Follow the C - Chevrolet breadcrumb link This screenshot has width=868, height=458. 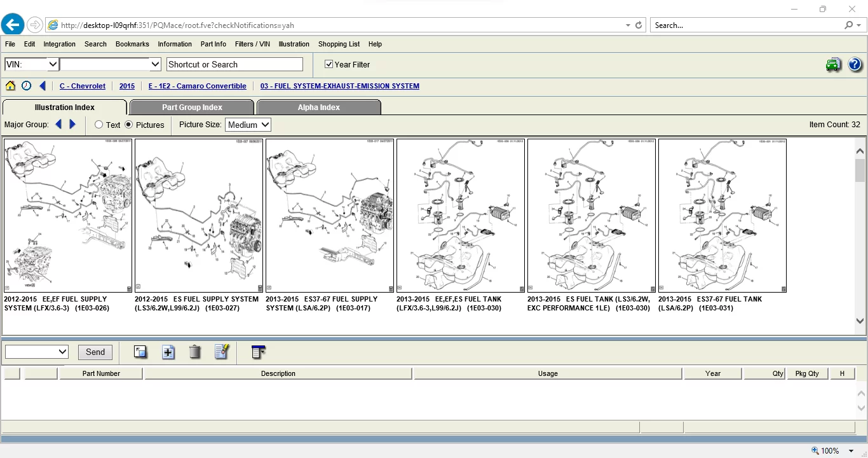(x=83, y=86)
